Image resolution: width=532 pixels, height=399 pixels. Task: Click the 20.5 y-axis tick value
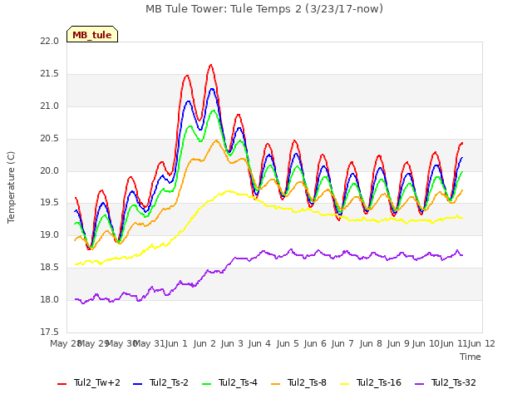click(49, 139)
